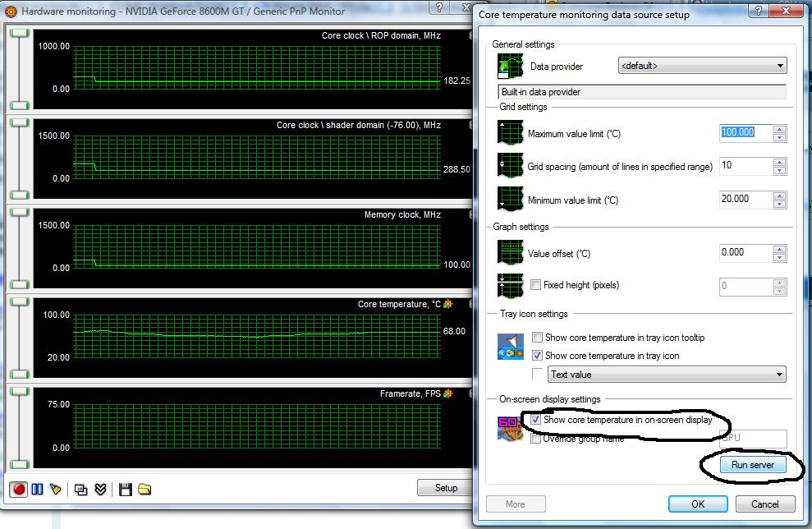Enable Fixed height (pixels) checkbox
Image resolution: width=812 pixels, height=529 pixels.
click(536, 284)
